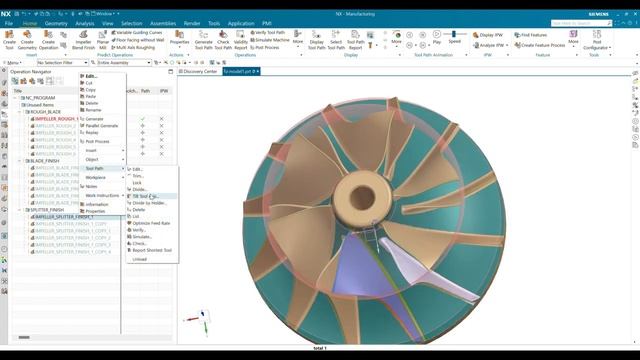Screen dimensions: 640x360
Task: Choose Divide by Holder in submenu
Action: 151,203
